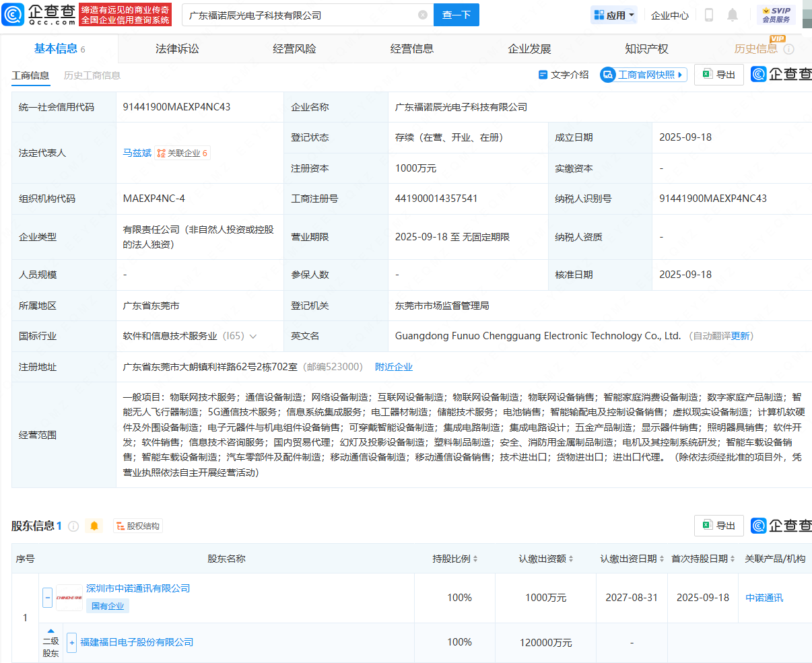
Task: Clear the search box with the X icon
Action: 423,15
